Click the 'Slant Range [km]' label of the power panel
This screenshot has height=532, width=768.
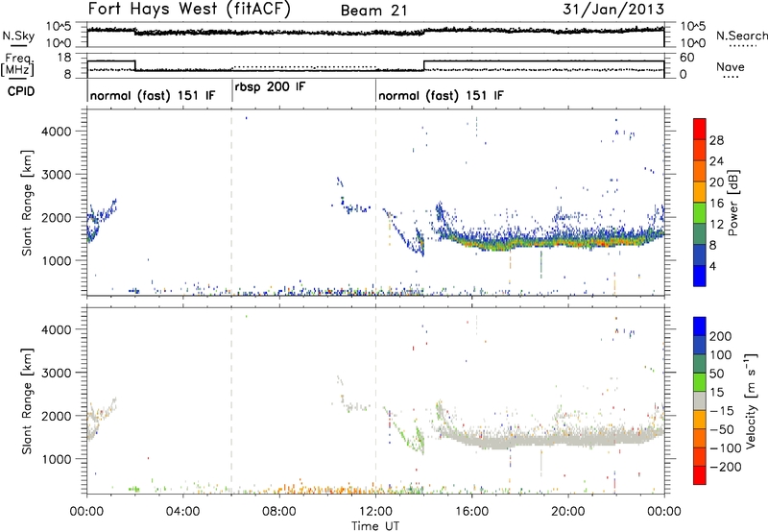pyautogui.click(x=27, y=203)
